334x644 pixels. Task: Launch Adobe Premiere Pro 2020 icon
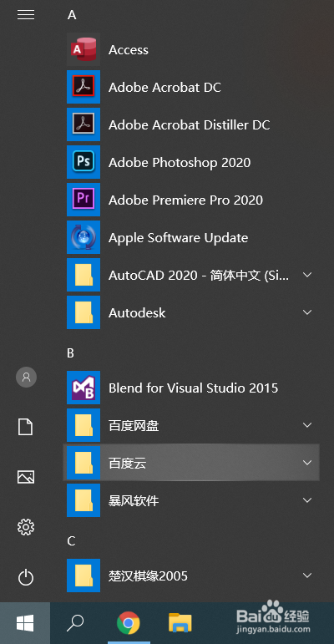pos(83,200)
